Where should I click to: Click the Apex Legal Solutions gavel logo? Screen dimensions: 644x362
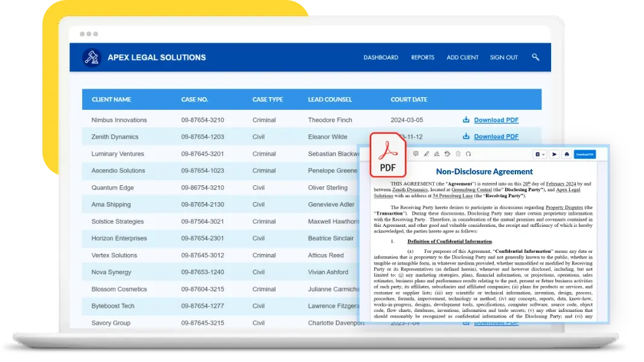pyautogui.click(x=92, y=57)
